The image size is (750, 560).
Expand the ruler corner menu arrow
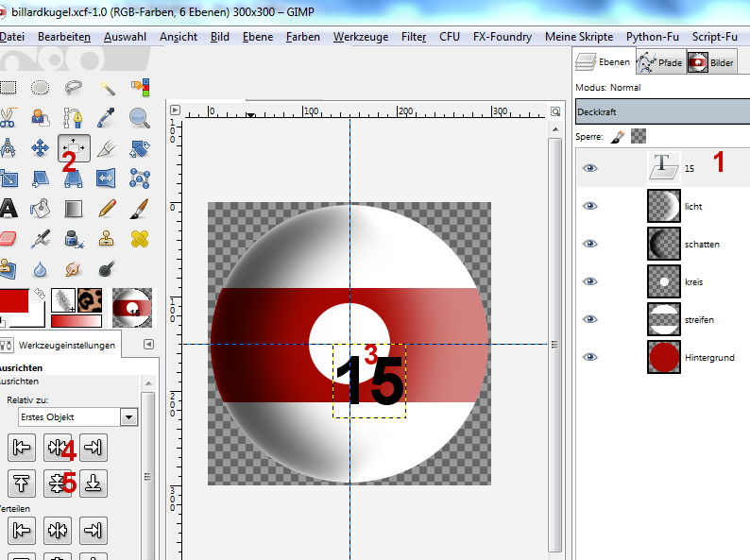click(175, 110)
